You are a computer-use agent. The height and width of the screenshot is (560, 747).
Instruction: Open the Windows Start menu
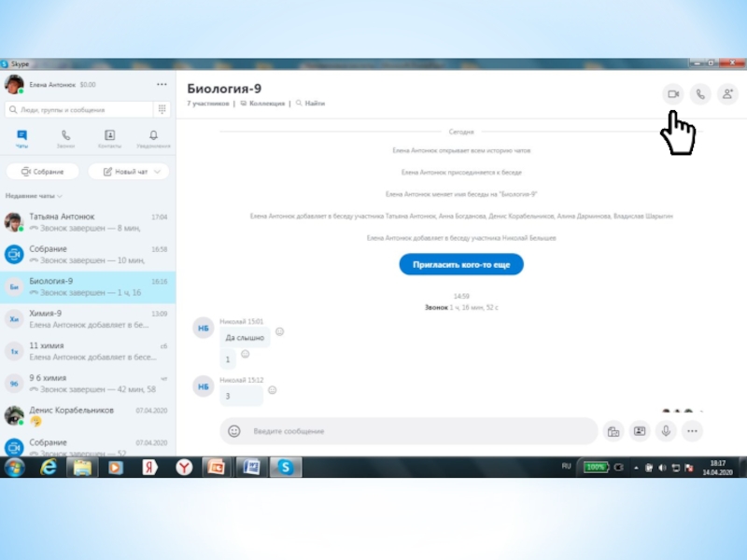(x=15, y=468)
